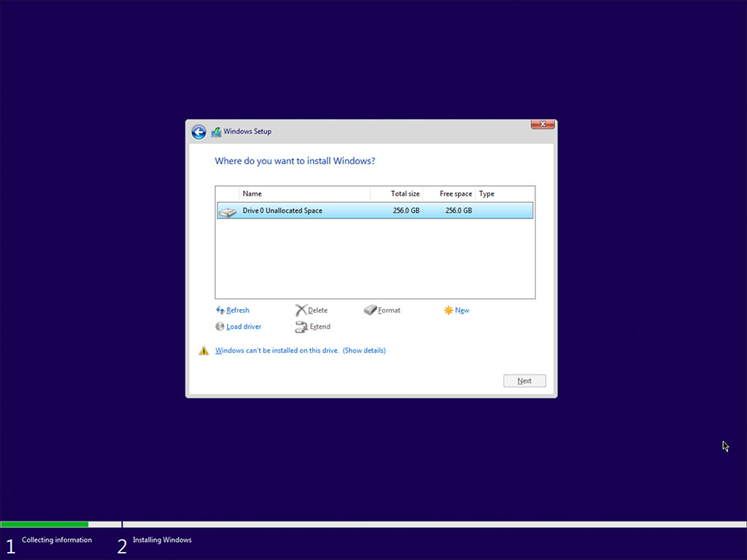Sort by the Total size column header
Screen dimensions: 747x560
(396, 194)
